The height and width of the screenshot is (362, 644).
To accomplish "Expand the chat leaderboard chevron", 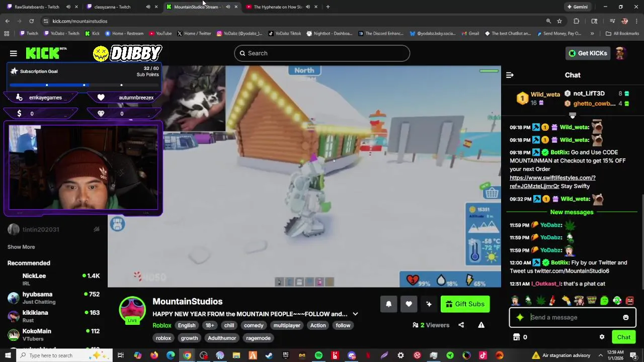I will 573,116.
